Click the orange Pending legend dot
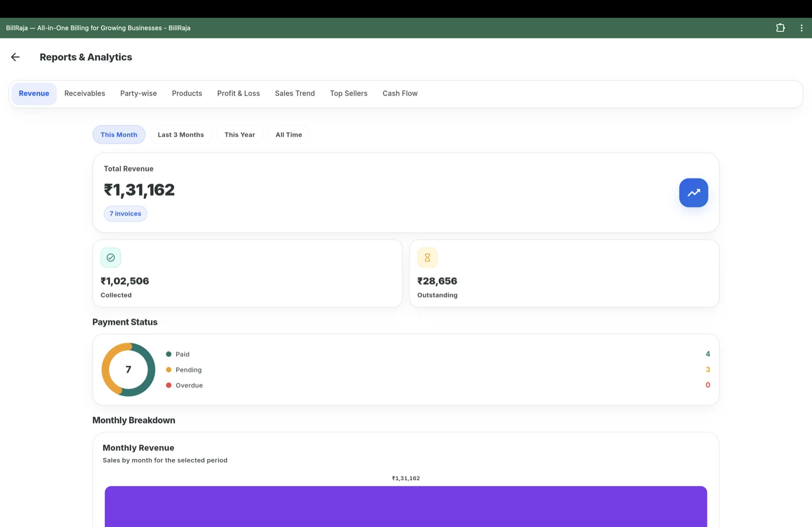Viewport: 812px width, 527px height. [168, 370]
